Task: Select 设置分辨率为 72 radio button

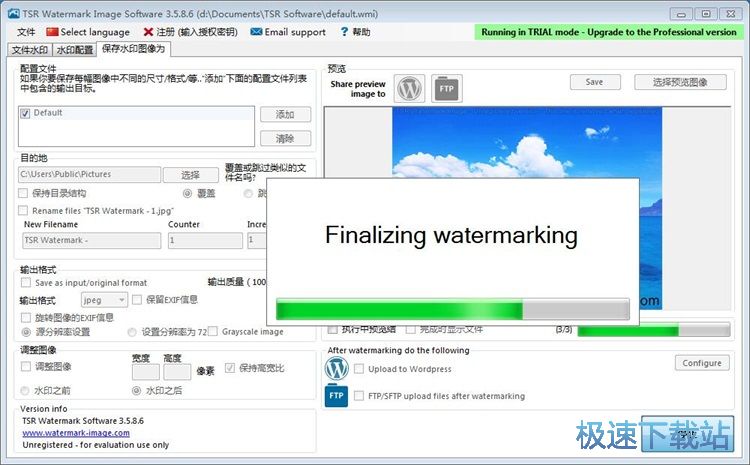Action: click(x=132, y=332)
